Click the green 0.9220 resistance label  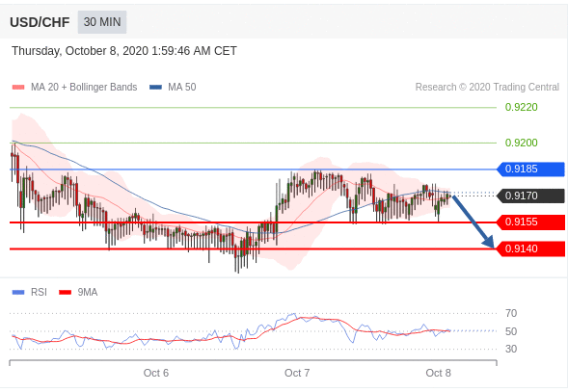(x=522, y=107)
